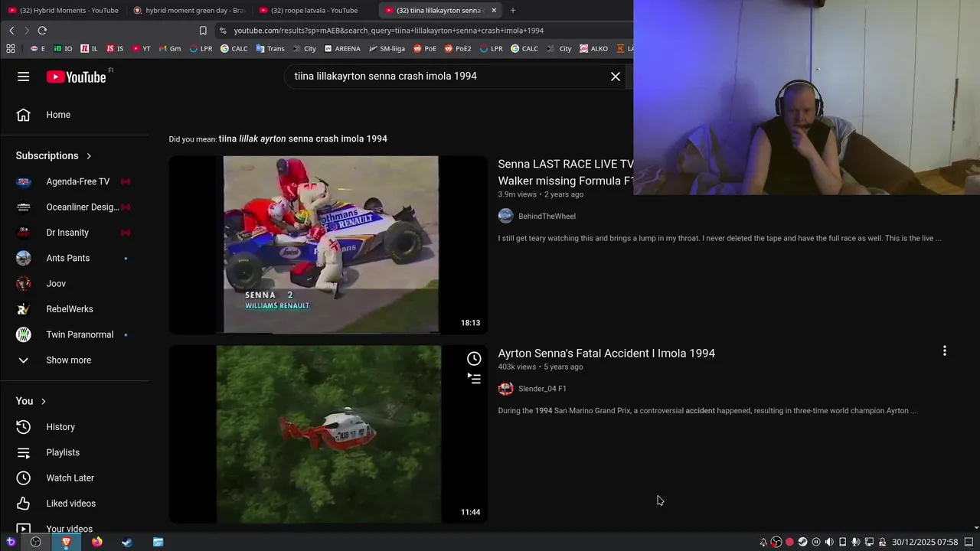Click the YouTube logo

[76, 77]
